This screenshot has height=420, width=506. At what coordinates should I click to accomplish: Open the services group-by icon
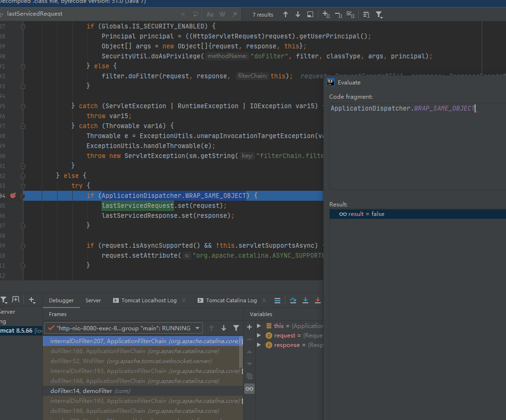(x=16, y=300)
